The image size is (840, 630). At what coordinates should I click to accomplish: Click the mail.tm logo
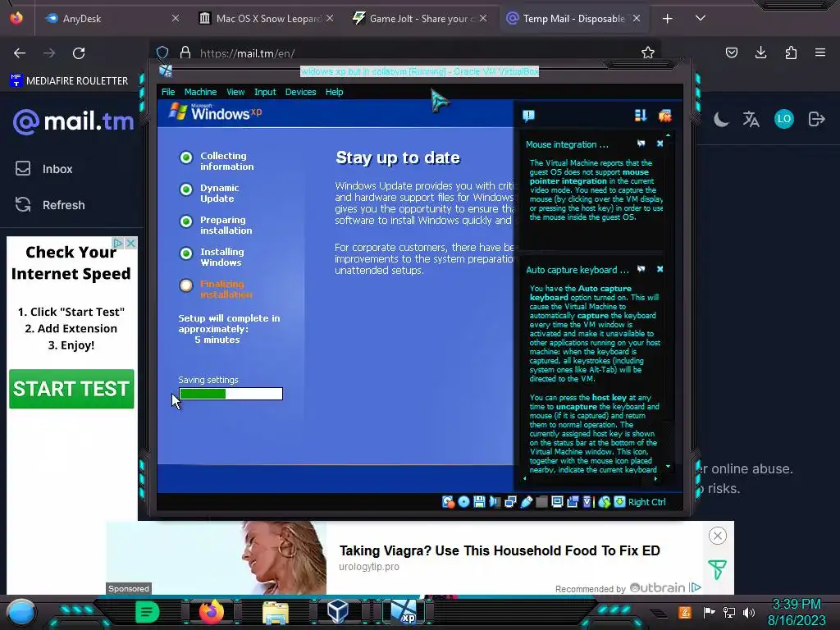tap(73, 121)
